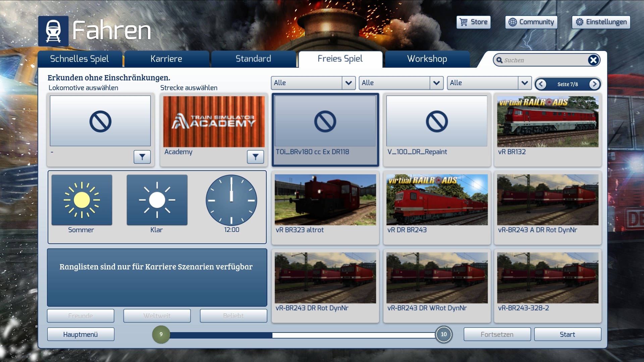Click the locomotive filter funnel icon
644x362 pixels.
tap(142, 157)
